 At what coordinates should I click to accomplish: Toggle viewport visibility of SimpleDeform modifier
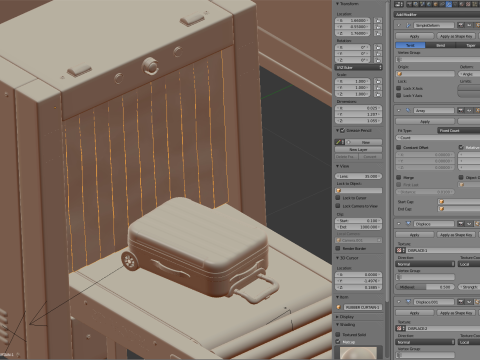coord(469,25)
